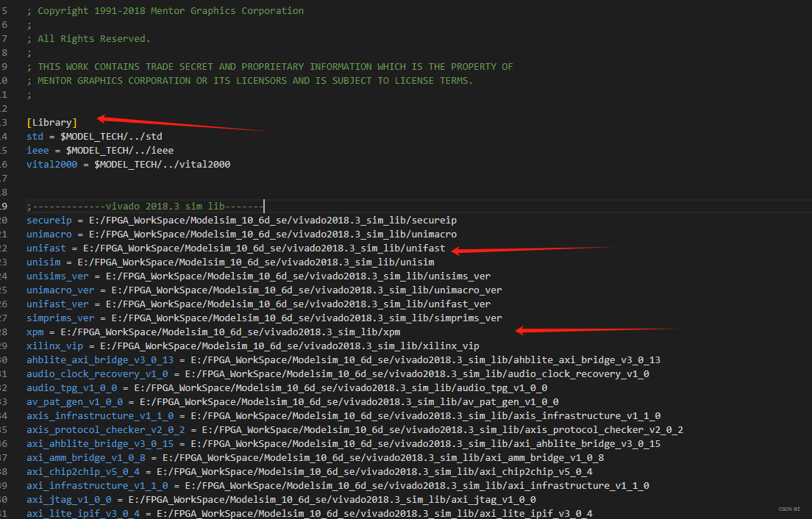
Task: Click the path ending in sim_lib/axi_jtag_v1_0_0
Action: pos(332,500)
